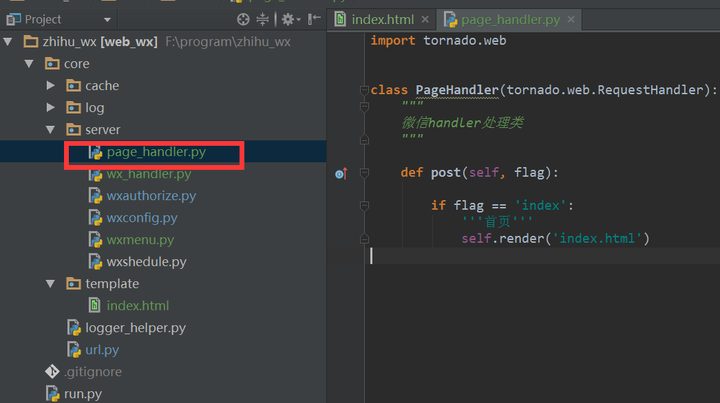The image size is (720, 403).
Task: Click Python icon next to logger_helper.py
Action: point(74,328)
